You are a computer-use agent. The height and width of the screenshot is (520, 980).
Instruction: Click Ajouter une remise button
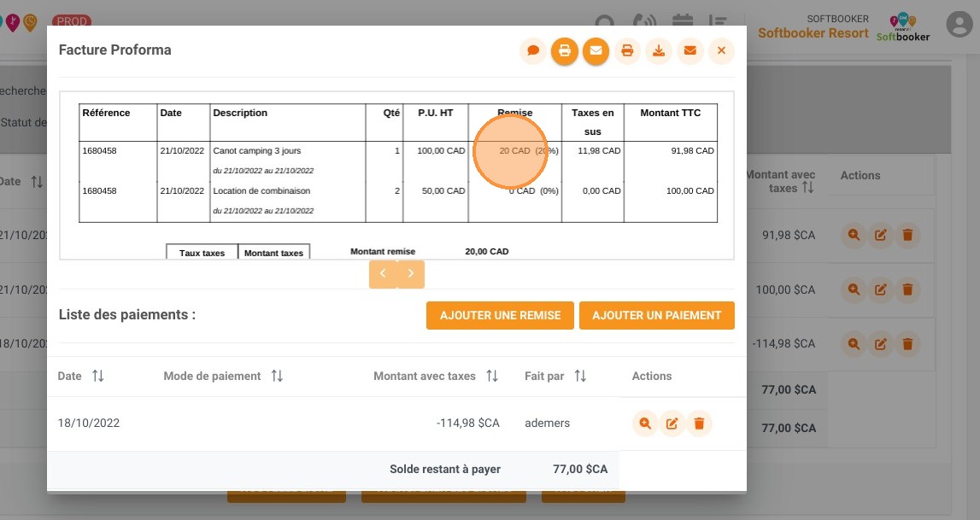(x=500, y=315)
